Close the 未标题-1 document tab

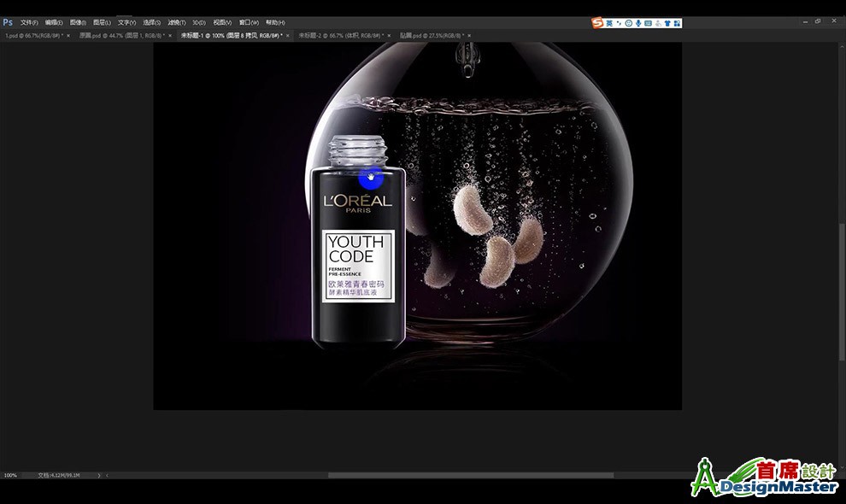click(x=288, y=36)
